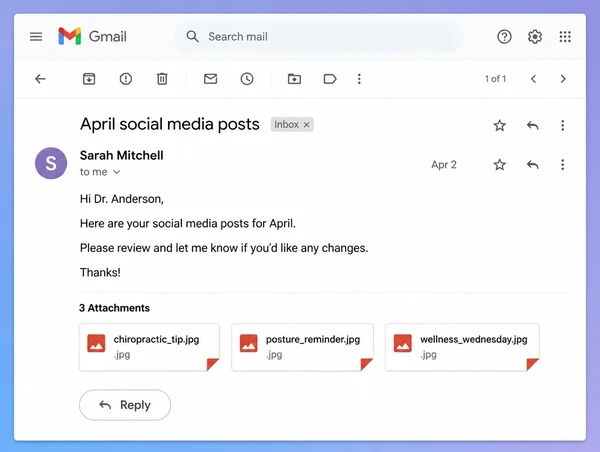Report this email as spam
This screenshot has height=452, width=600.
point(126,79)
